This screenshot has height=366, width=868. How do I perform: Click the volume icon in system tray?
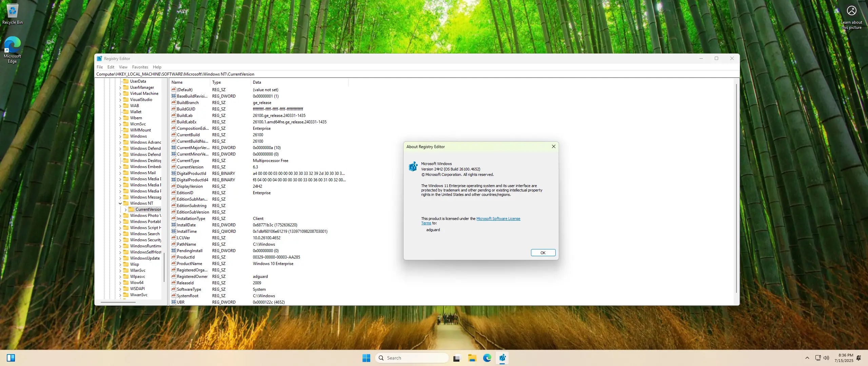tap(826, 358)
